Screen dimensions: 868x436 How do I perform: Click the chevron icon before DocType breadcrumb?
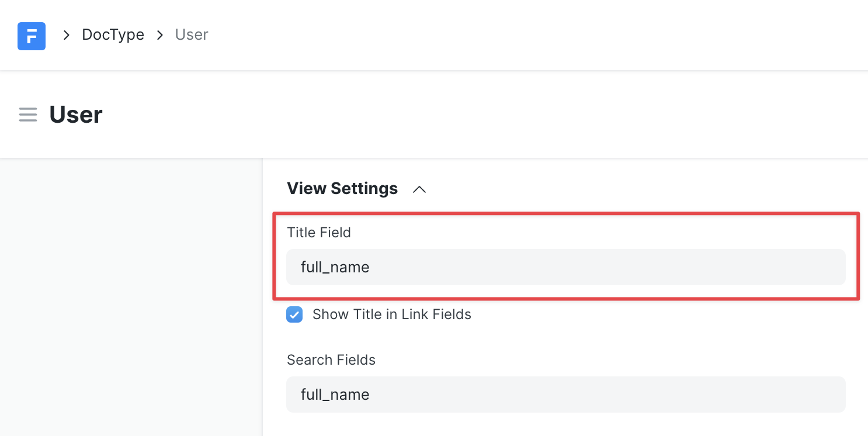coord(67,35)
